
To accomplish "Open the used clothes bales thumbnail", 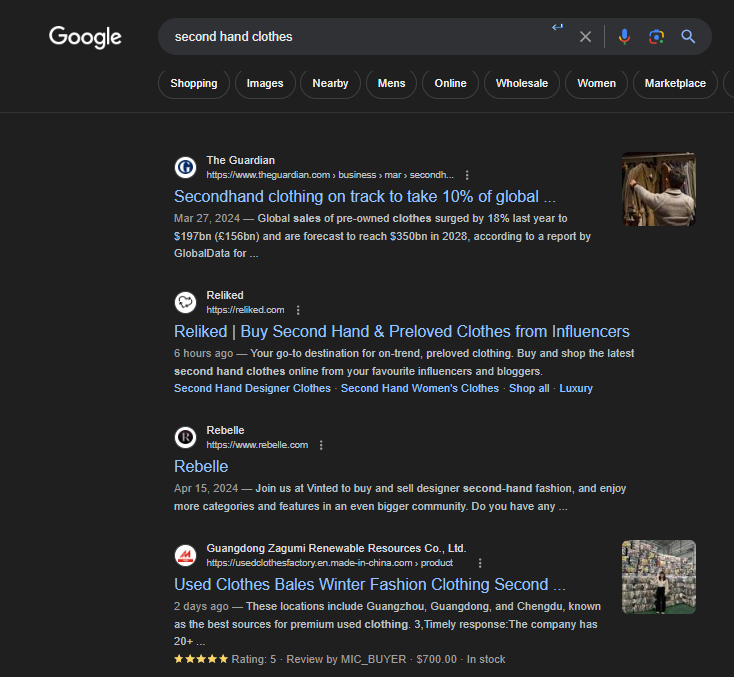I will [x=658, y=577].
